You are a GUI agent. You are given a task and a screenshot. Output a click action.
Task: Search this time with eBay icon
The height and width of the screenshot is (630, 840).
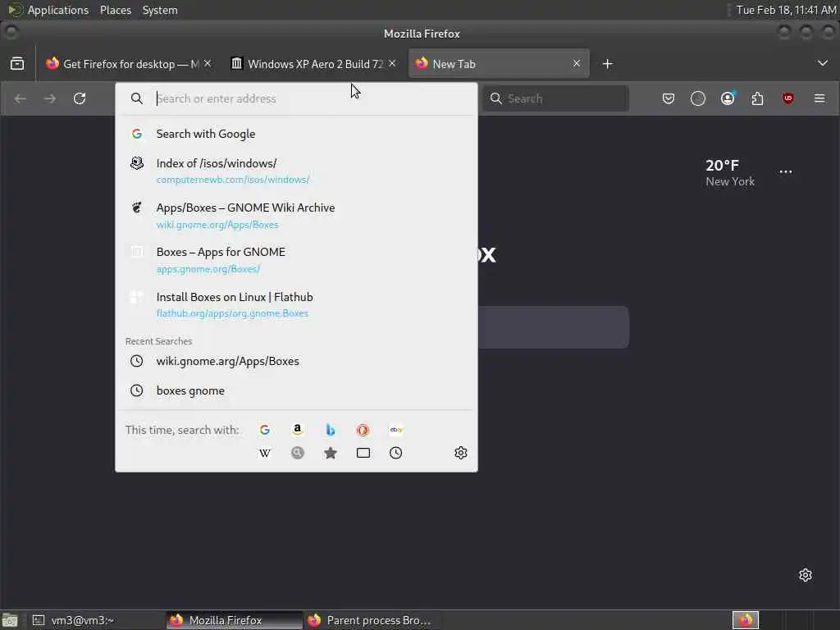pos(396,430)
